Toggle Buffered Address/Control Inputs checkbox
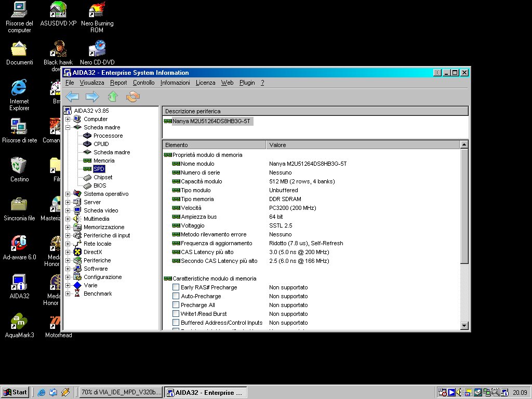Screen dimensions: 532x399 point(176,323)
